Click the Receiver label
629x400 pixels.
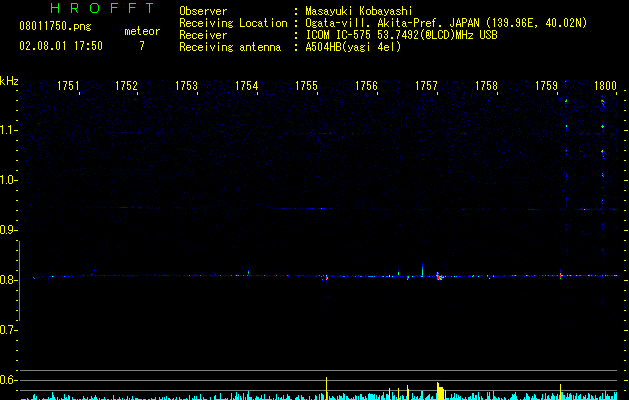(x=203, y=35)
